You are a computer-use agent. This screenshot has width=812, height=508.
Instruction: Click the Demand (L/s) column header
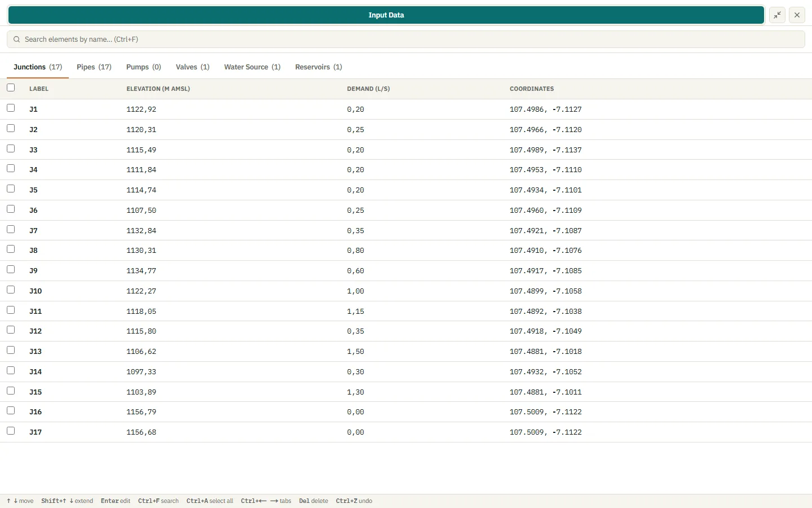[x=369, y=89]
